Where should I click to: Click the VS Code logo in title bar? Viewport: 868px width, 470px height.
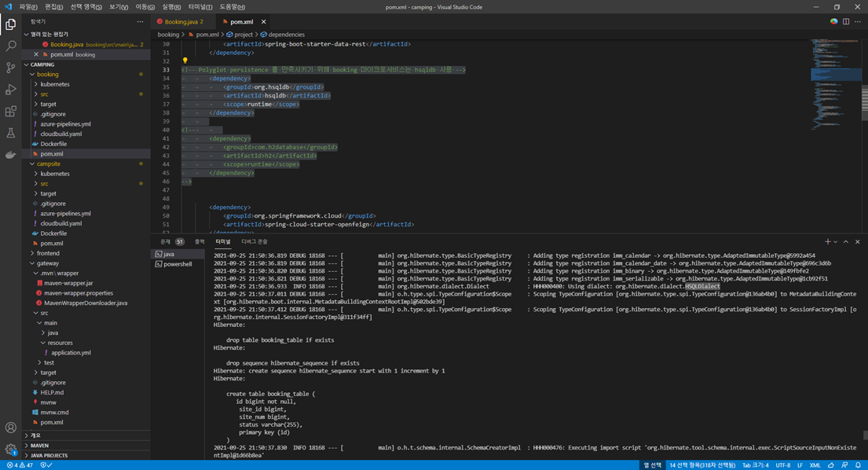[x=8, y=6]
